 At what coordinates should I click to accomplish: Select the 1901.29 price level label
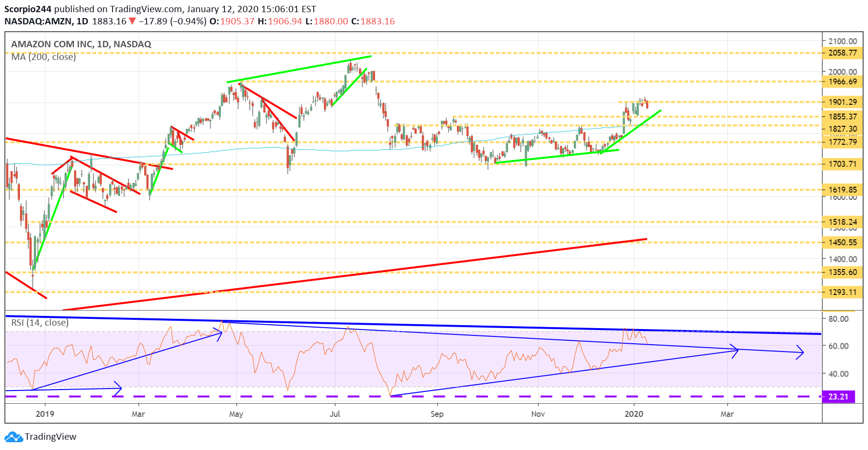[x=843, y=102]
